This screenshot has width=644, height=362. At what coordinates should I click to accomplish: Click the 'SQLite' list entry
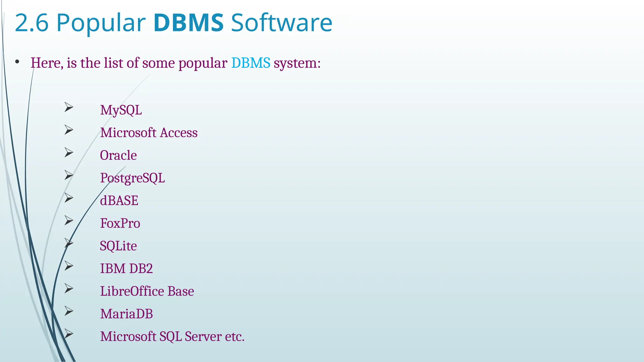(118, 246)
